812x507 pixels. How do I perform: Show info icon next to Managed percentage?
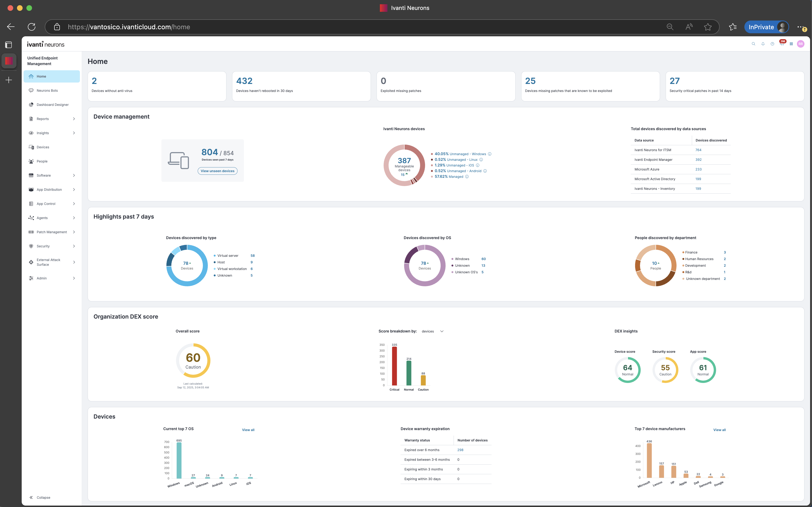(467, 177)
